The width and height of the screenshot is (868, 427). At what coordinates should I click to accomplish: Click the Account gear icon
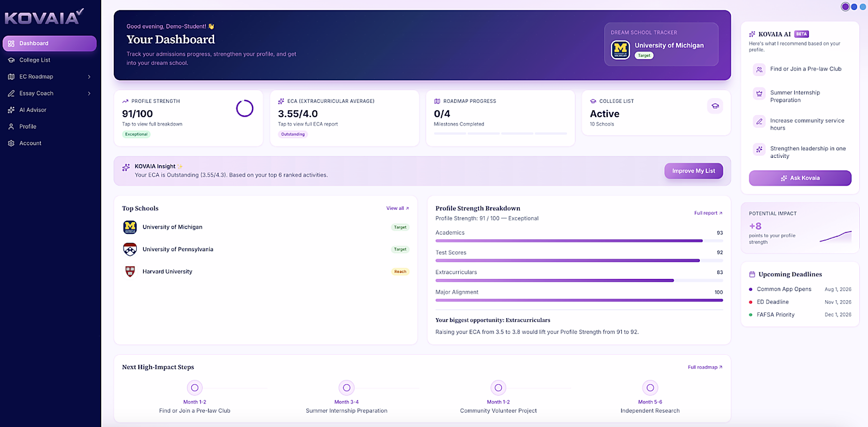[x=11, y=143]
